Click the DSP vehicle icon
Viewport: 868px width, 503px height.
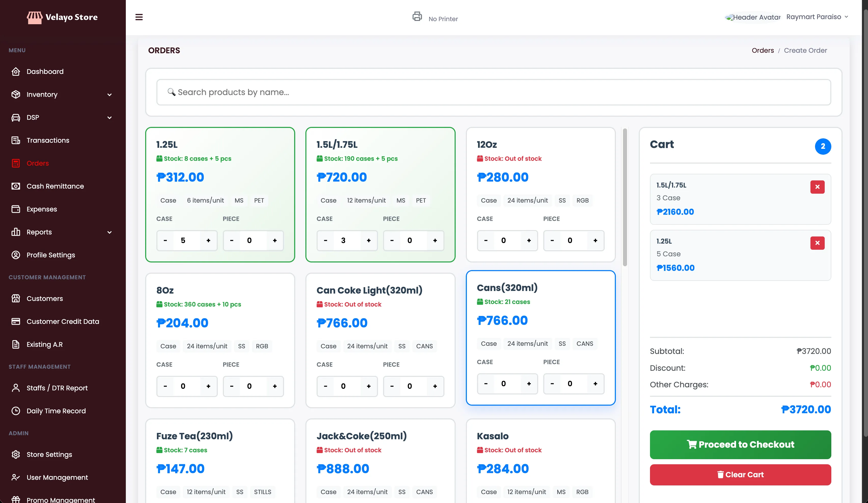(16, 117)
